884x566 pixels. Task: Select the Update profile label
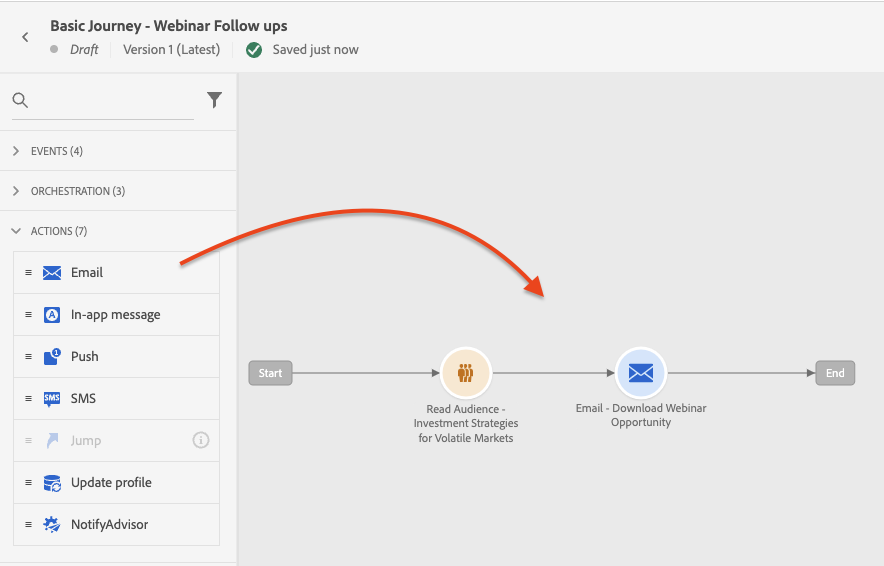111,483
